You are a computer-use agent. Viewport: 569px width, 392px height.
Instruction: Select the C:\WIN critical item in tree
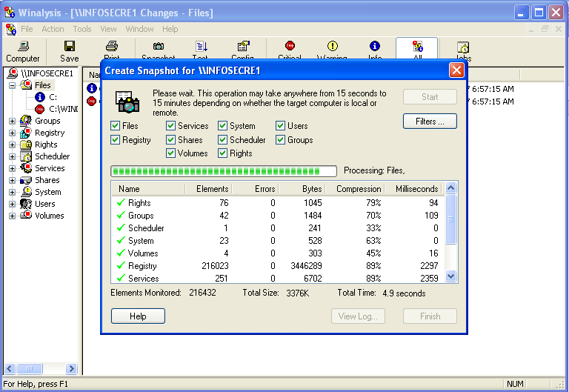click(x=56, y=109)
